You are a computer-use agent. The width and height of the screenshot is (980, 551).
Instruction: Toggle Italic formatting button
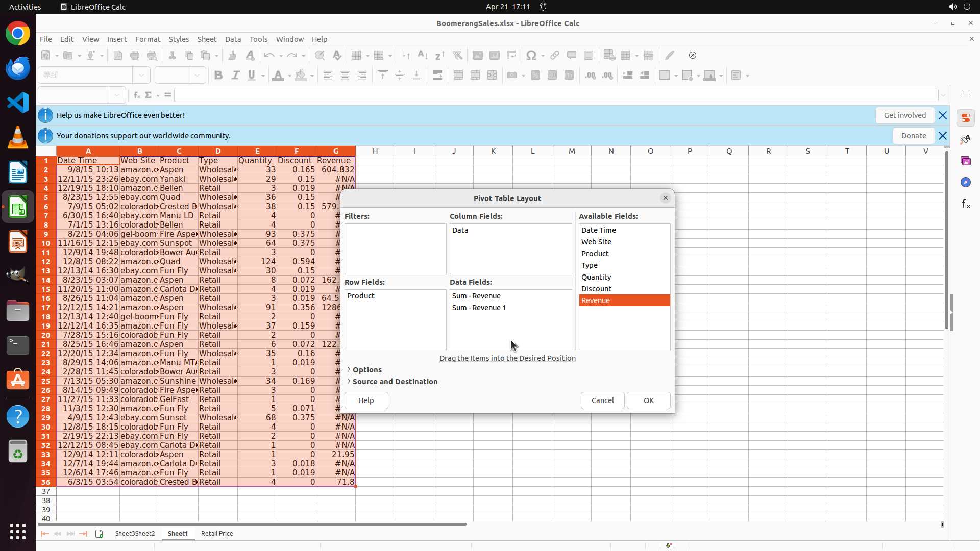pyautogui.click(x=235, y=76)
